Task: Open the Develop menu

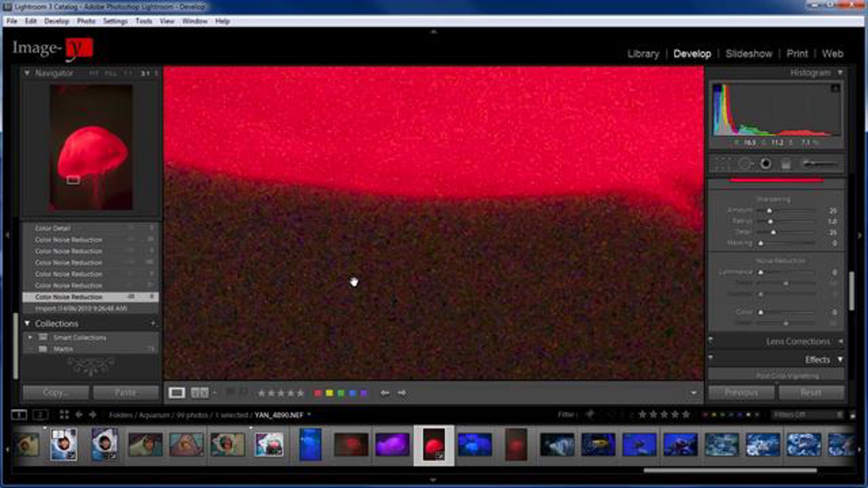Action: [x=56, y=21]
